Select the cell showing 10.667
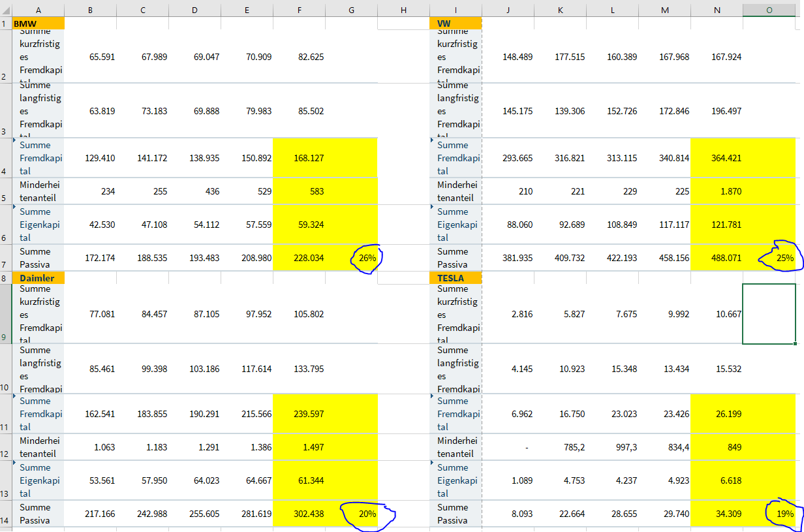This screenshot has height=532, width=804. point(717,314)
